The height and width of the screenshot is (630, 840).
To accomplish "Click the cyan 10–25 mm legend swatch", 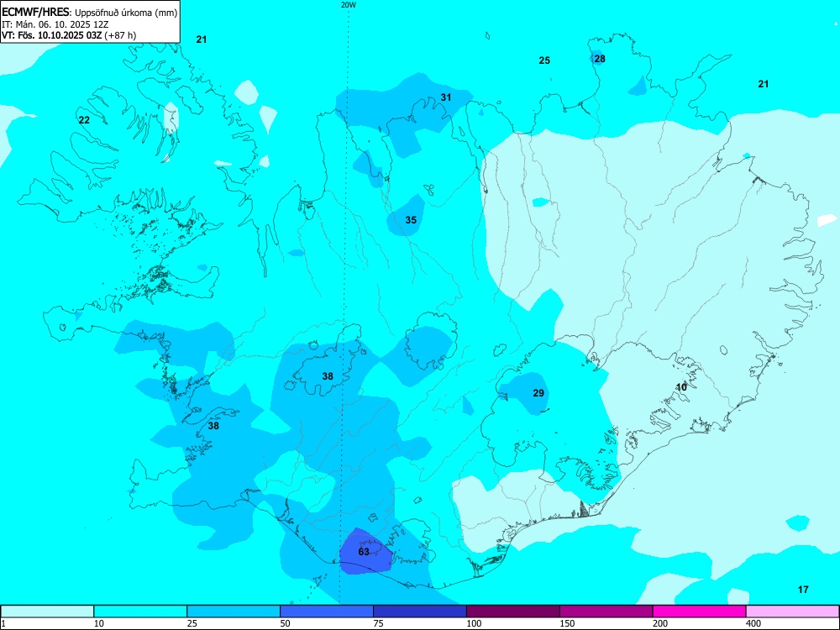I will 140,612.
